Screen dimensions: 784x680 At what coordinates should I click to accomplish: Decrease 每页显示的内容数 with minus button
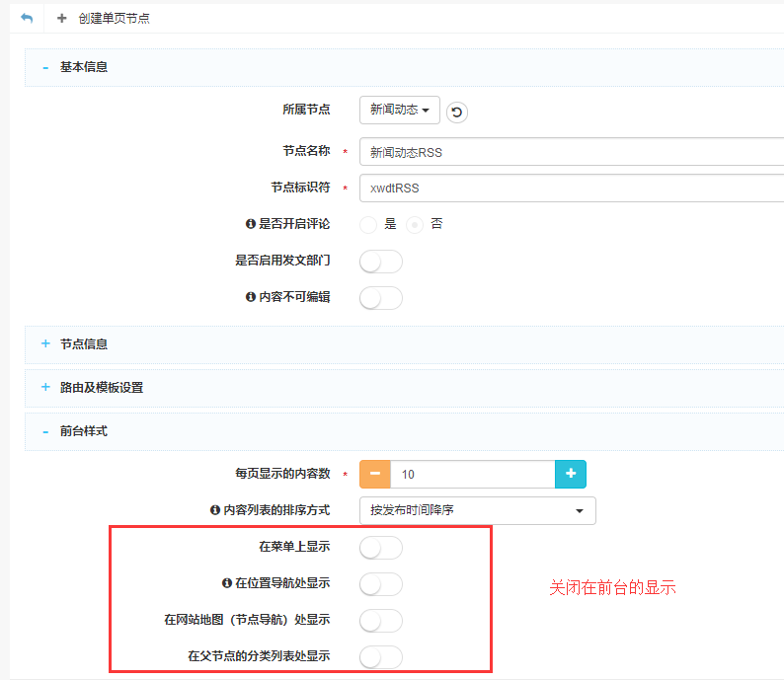tap(375, 474)
